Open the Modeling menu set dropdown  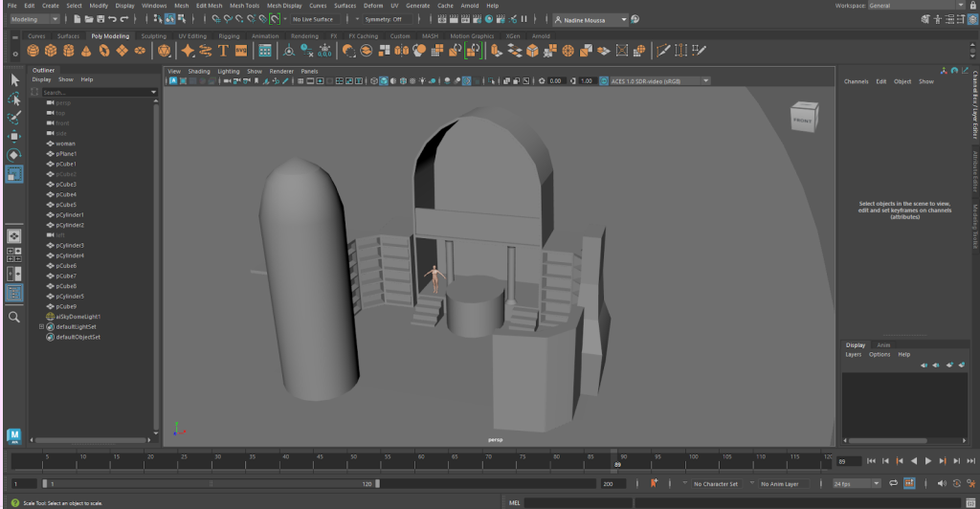pyautogui.click(x=34, y=19)
